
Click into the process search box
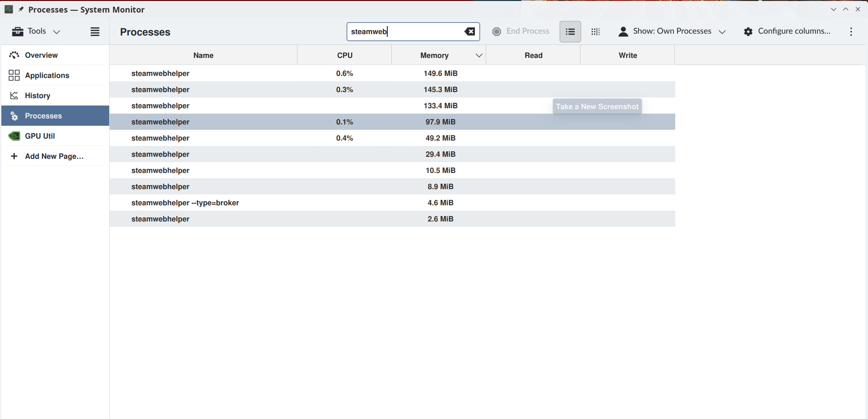(404, 31)
